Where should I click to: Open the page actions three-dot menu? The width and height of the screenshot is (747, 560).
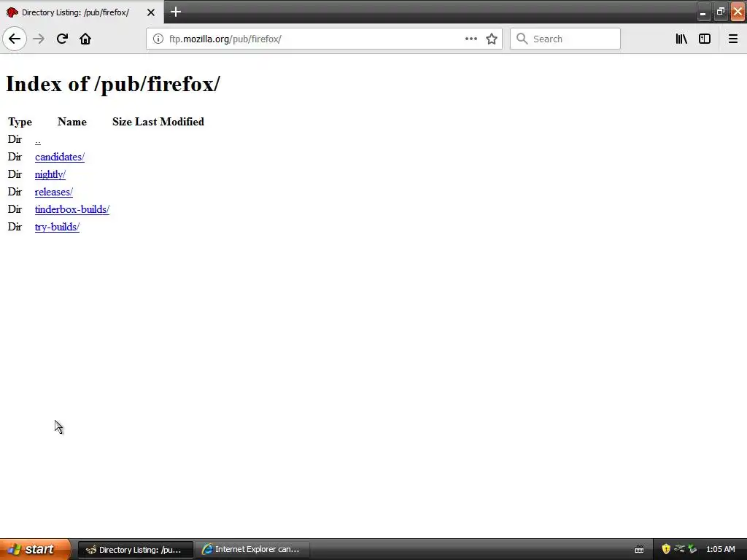pyautogui.click(x=471, y=39)
